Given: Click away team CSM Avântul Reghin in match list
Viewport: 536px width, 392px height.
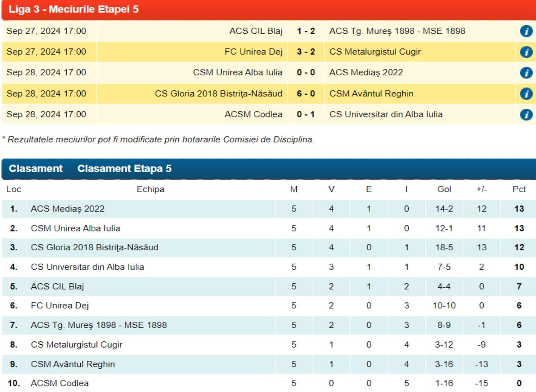Looking at the screenshot, I should tap(371, 93).
